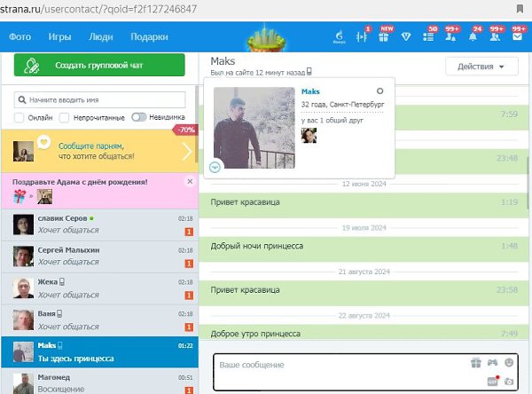Expand the yellow banner arrow

click(x=187, y=152)
